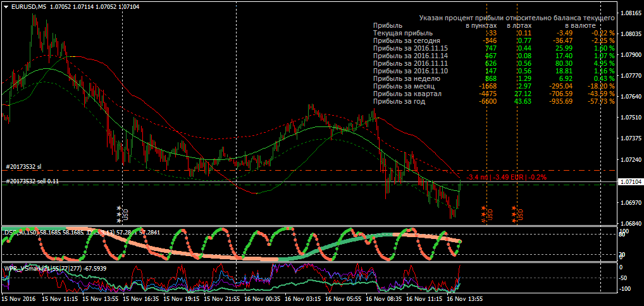
Task: Click the 'Указан процент прибыли' heading line
Action: click(517, 18)
